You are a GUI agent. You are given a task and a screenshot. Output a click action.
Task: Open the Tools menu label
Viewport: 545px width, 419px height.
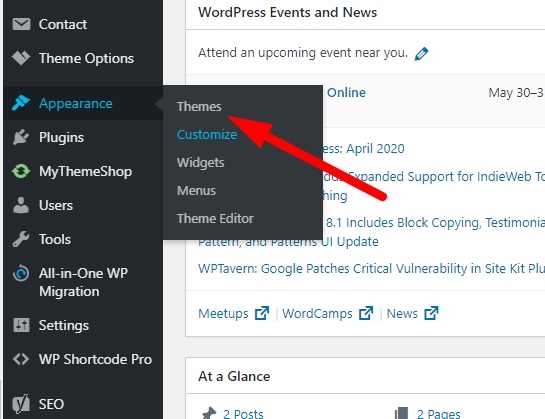[x=55, y=239]
